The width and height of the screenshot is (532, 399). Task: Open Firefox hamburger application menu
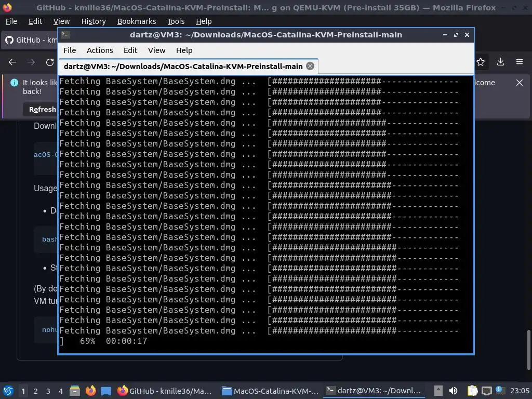pos(520,62)
